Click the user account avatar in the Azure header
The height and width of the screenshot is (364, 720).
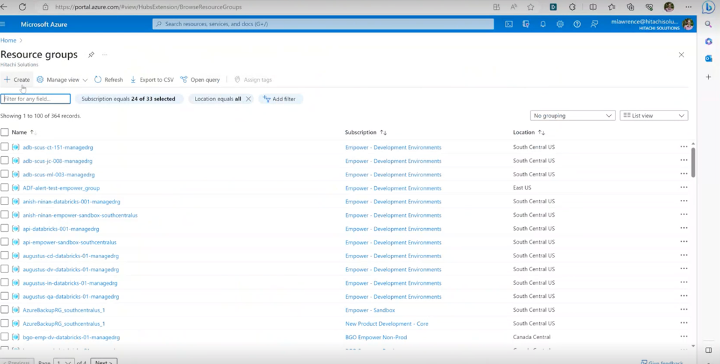688,24
